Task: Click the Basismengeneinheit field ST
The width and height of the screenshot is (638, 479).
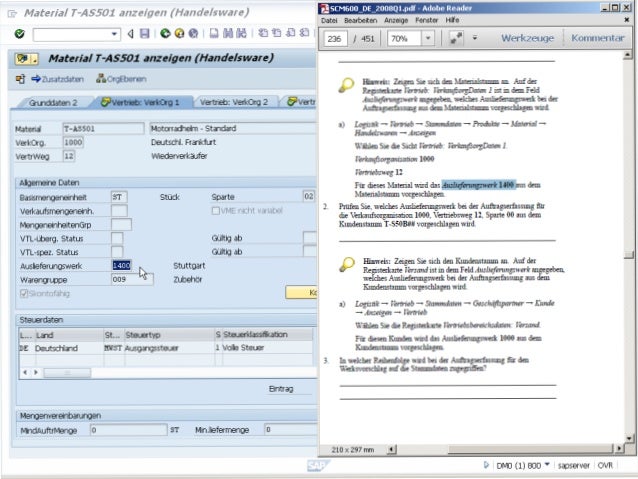Action: [119, 197]
